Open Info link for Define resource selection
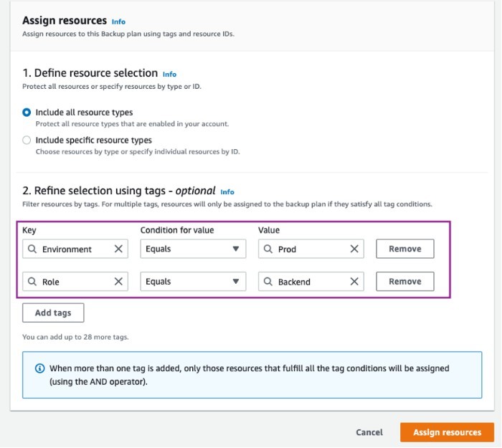The width and height of the screenshot is (502, 448). (169, 75)
